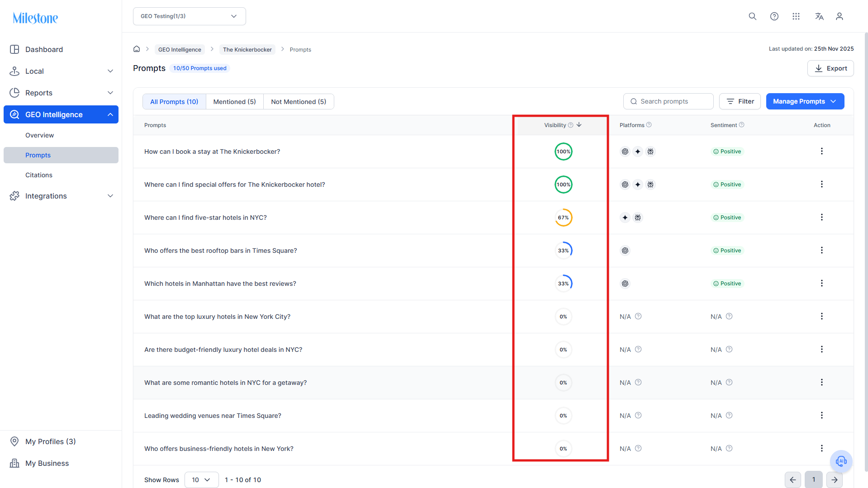Focus the Search prompts field
The image size is (868, 488).
pyautogui.click(x=669, y=101)
